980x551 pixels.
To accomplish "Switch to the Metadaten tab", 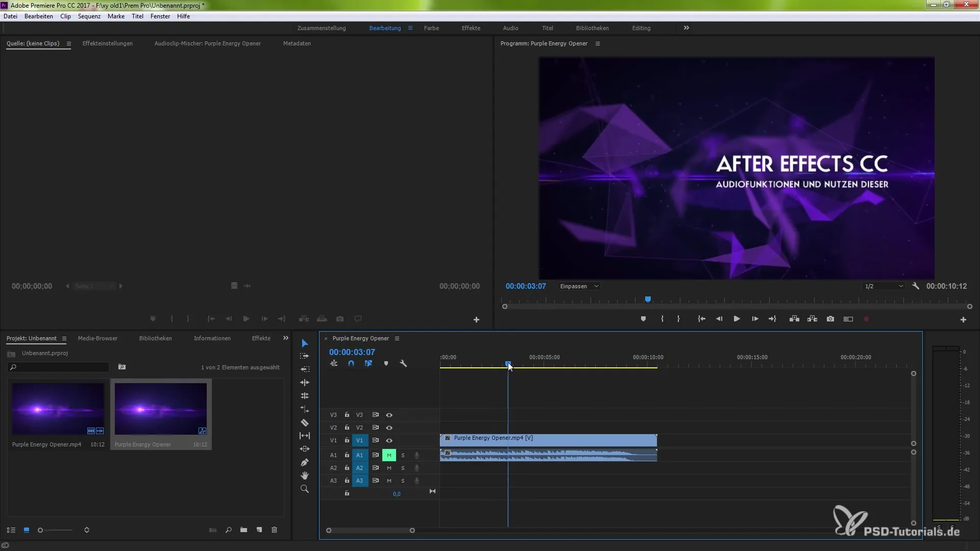I will pos(297,43).
